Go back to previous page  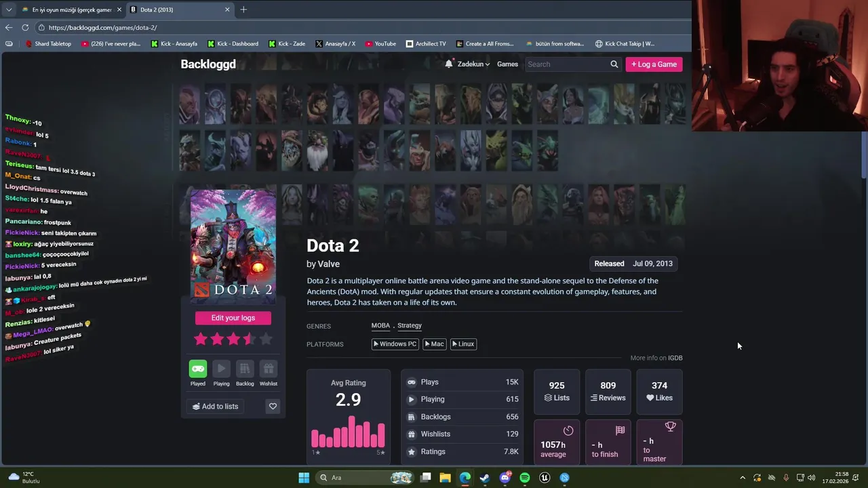pyautogui.click(x=9, y=27)
